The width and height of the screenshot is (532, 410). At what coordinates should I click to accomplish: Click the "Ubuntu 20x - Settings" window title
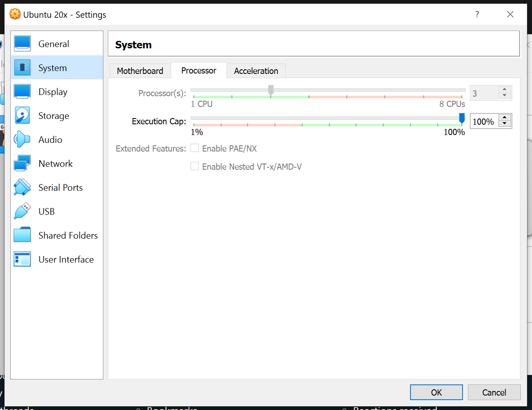click(x=65, y=14)
